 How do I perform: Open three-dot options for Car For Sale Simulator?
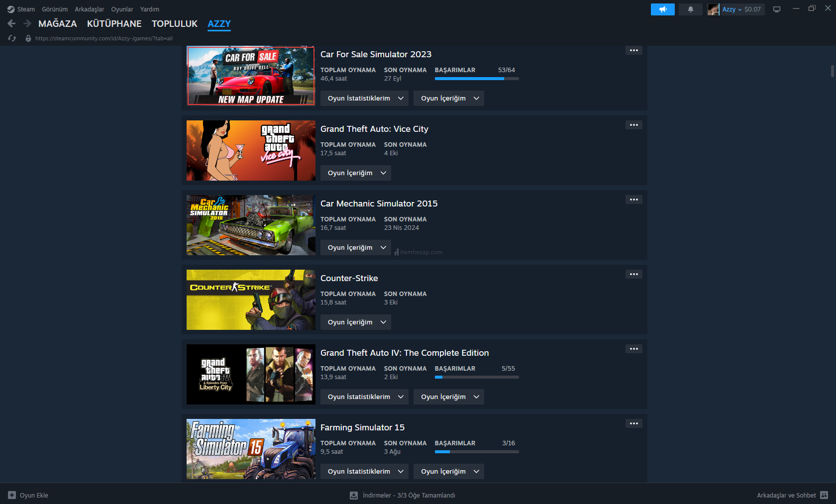(x=633, y=50)
